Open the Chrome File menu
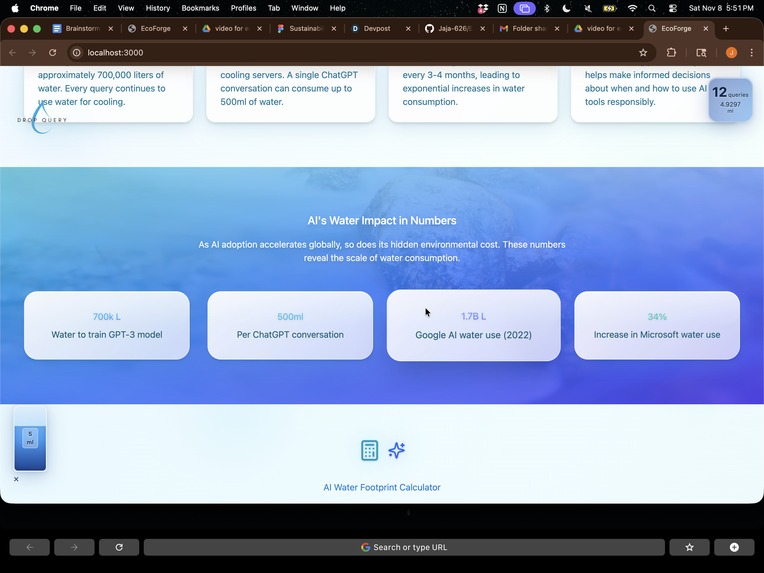 [76, 8]
